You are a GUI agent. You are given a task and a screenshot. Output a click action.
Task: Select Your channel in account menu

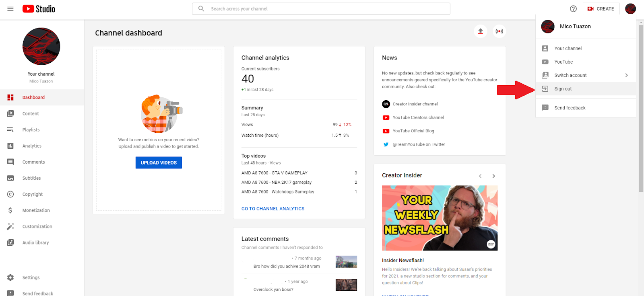click(586, 48)
